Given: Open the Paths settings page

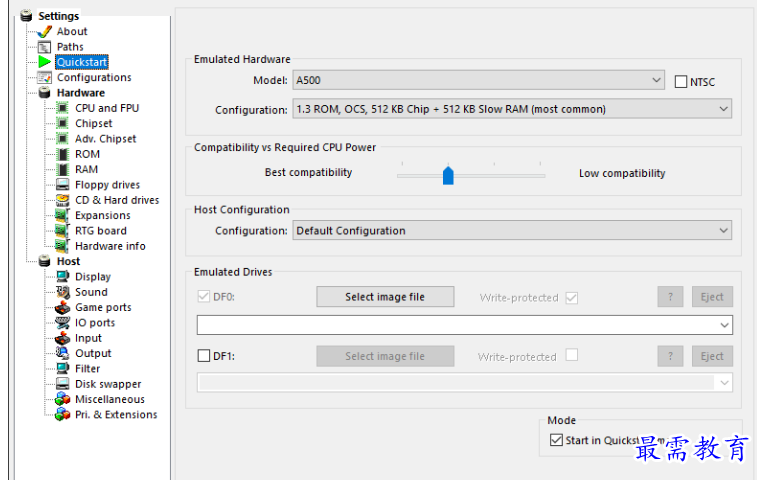Looking at the screenshot, I should (70, 47).
